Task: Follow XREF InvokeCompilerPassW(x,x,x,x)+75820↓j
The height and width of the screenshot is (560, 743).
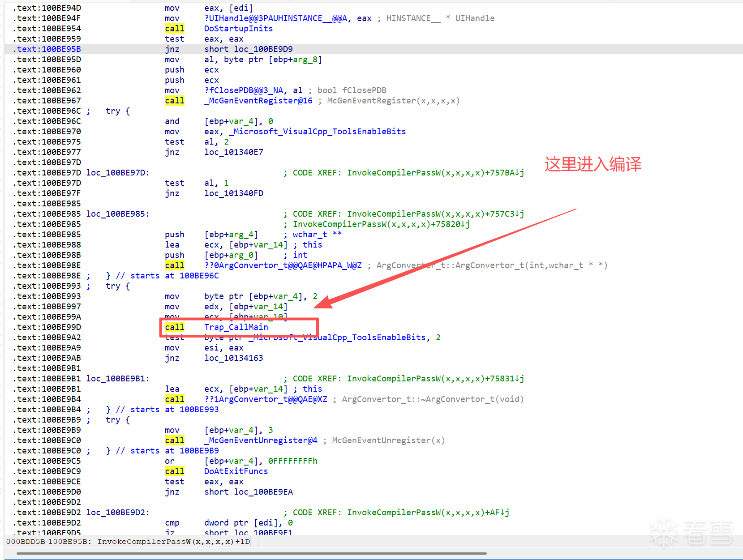Action: [381, 224]
